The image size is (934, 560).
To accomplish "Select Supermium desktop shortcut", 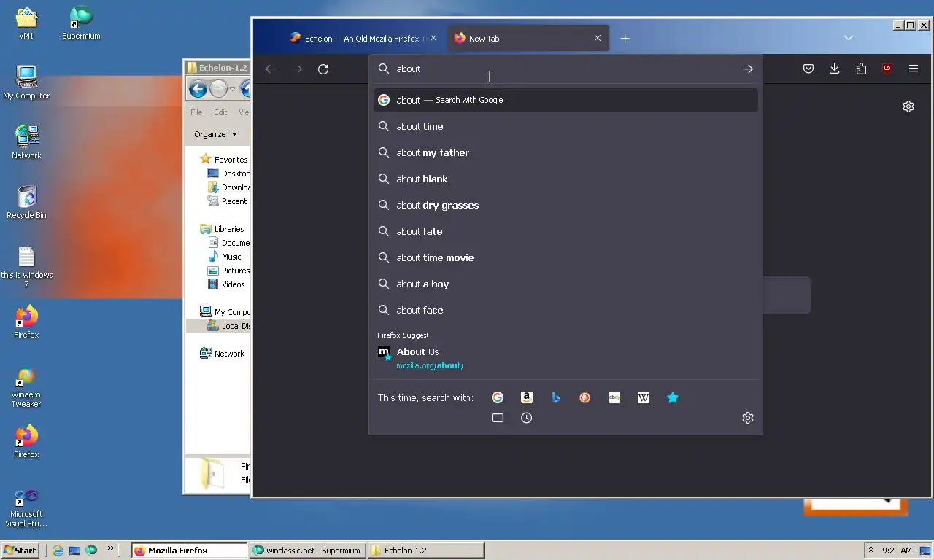I will [81, 23].
